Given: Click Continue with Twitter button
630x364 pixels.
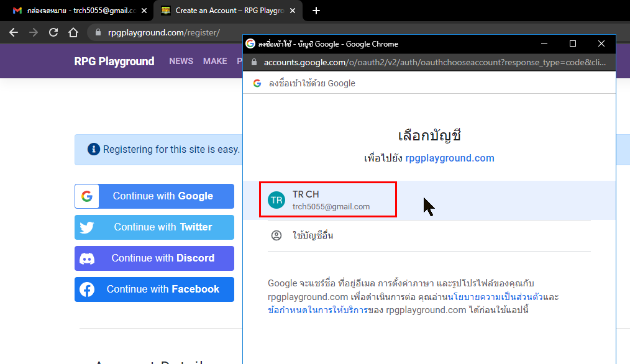Looking at the screenshot, I should [x=154, y=227].
